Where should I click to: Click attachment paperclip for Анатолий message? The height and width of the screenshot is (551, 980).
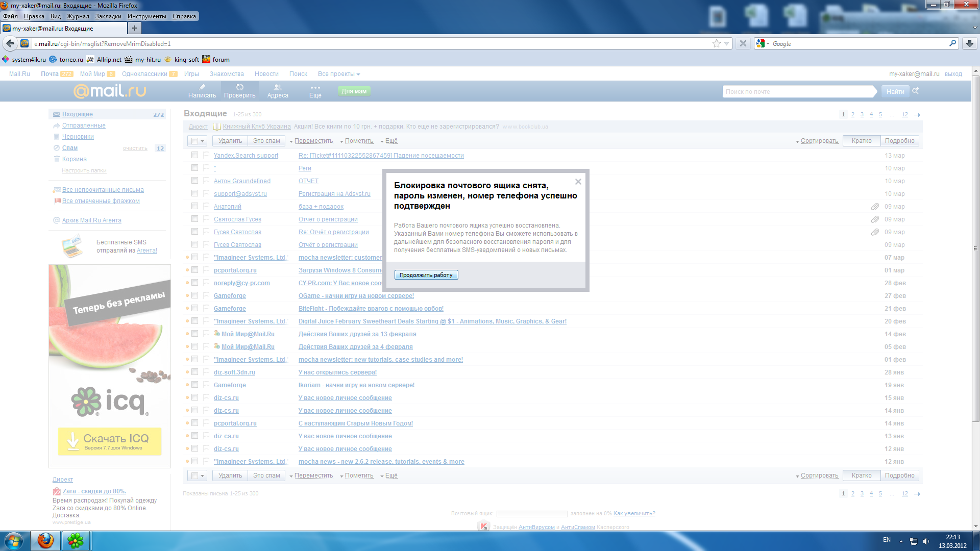875,207
